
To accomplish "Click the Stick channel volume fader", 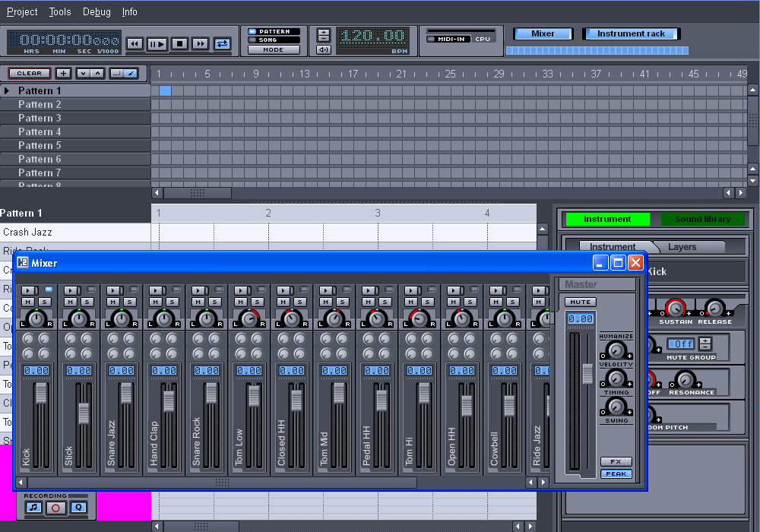I will tap(84, 413).
